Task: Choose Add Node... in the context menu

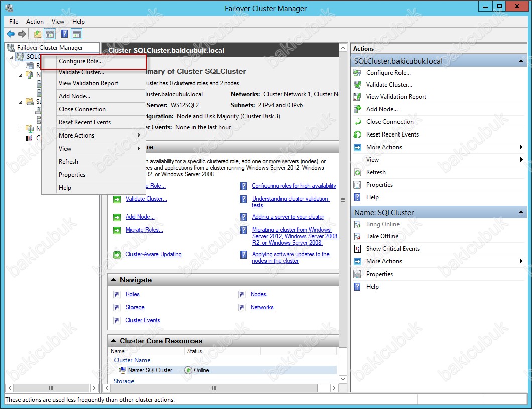Action: pyautogui.click(x=74, y=96)
